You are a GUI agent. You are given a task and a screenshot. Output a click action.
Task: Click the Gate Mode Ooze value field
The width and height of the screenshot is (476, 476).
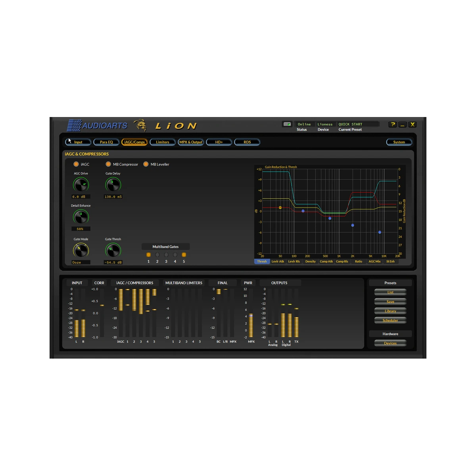click(x=81, y=263)
